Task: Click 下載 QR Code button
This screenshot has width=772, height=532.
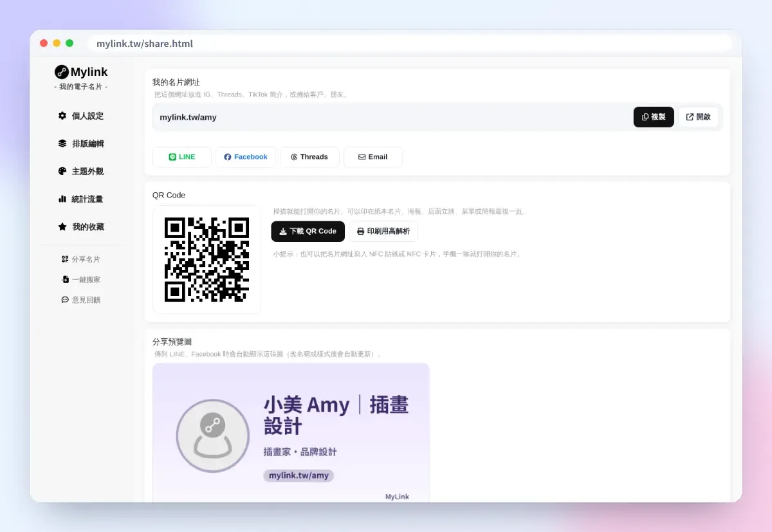Action: point(308,231)
